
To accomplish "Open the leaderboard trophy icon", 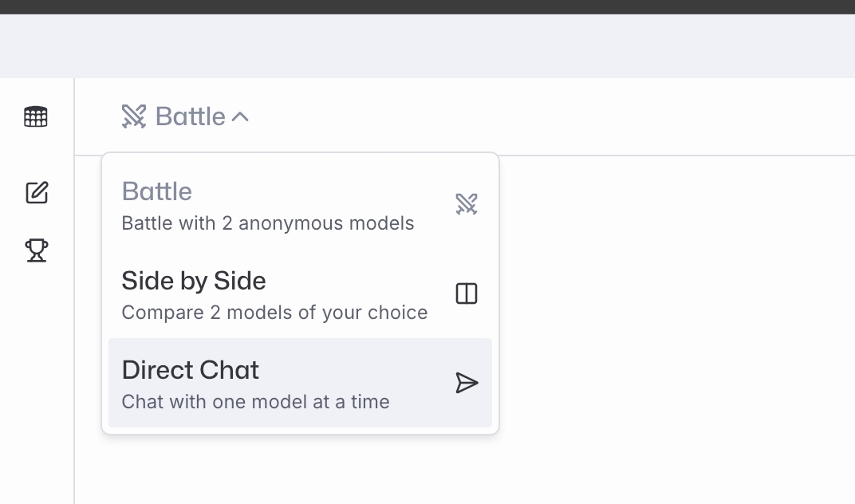I will coord(37,250).
